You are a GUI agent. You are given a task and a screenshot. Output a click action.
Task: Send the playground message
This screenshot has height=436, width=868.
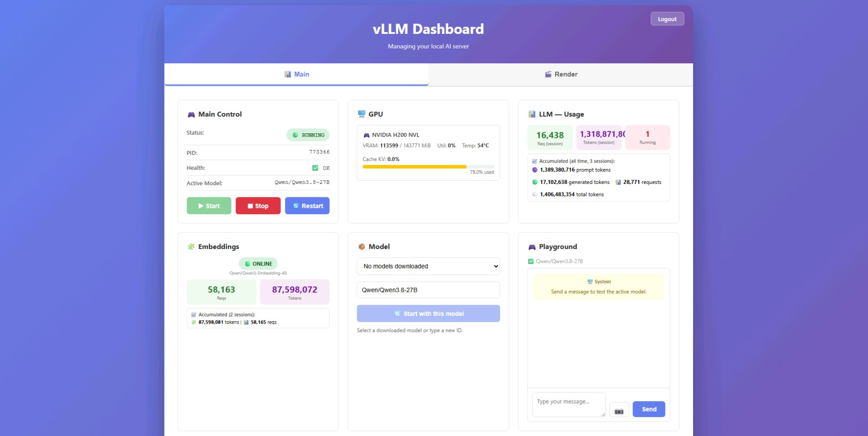tap(649, 409)
